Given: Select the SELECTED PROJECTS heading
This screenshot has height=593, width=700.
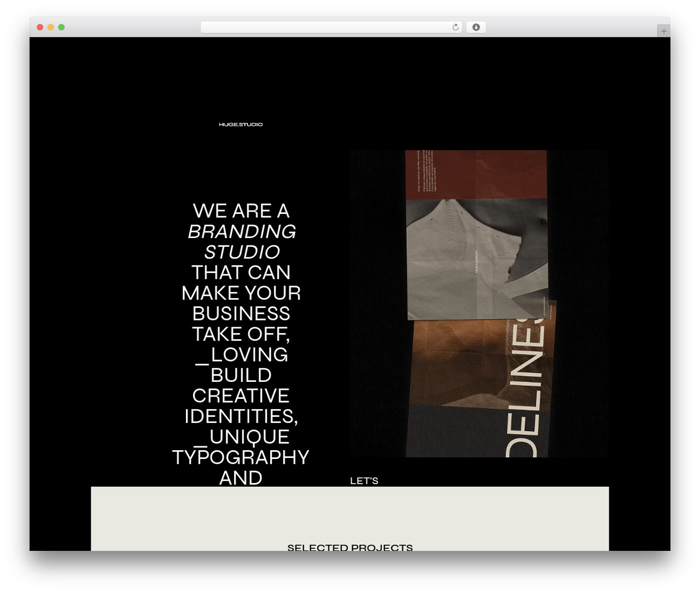Looking at the screenshot, I should pyautogui.click(x=350, y=547).
